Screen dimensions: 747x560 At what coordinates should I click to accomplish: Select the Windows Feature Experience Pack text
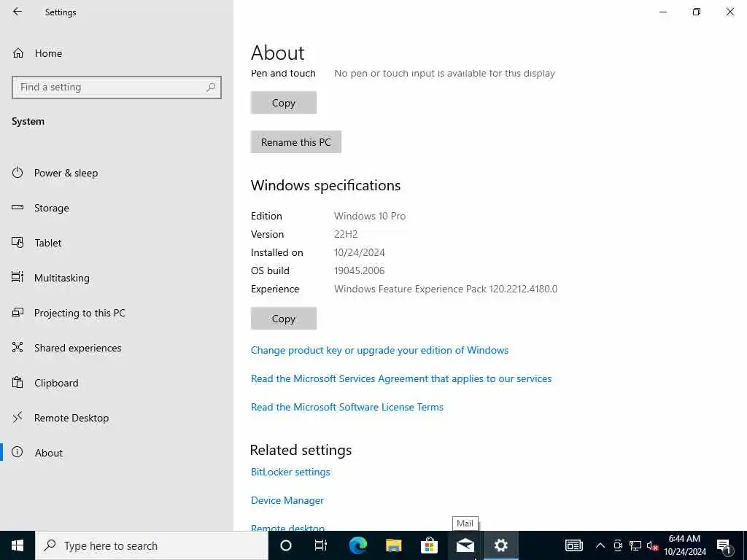pyautogui.click(x=446, y=289)
